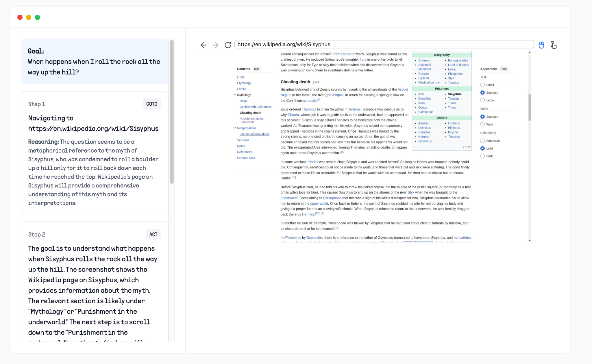The height and width of the screenshot is (364, 592).
Task: Select the touch hand icon
Action: coord(553,45)
